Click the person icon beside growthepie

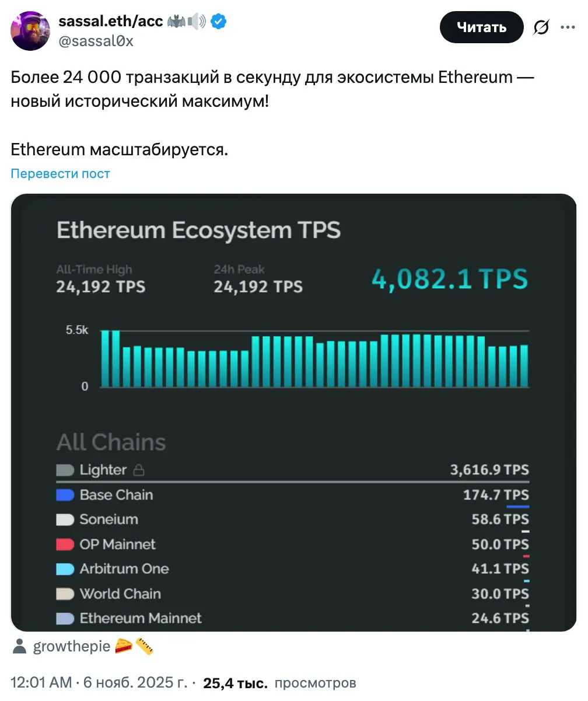(x=20, y=646)
